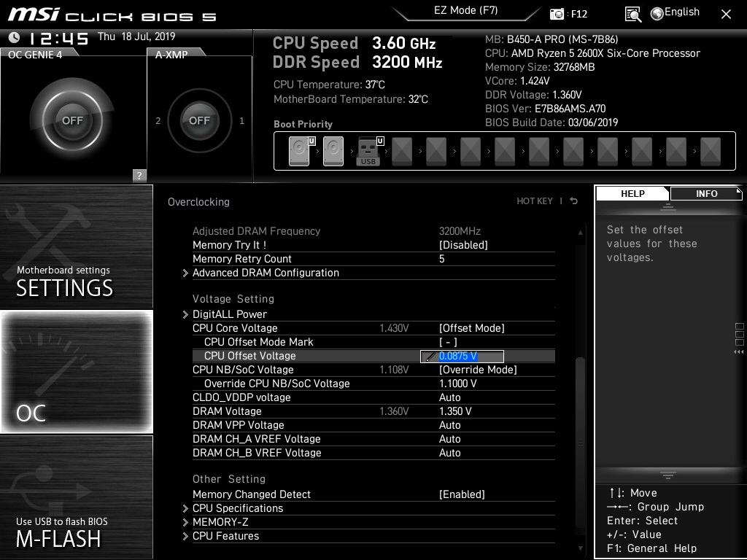Click the globe language icon

657,14
